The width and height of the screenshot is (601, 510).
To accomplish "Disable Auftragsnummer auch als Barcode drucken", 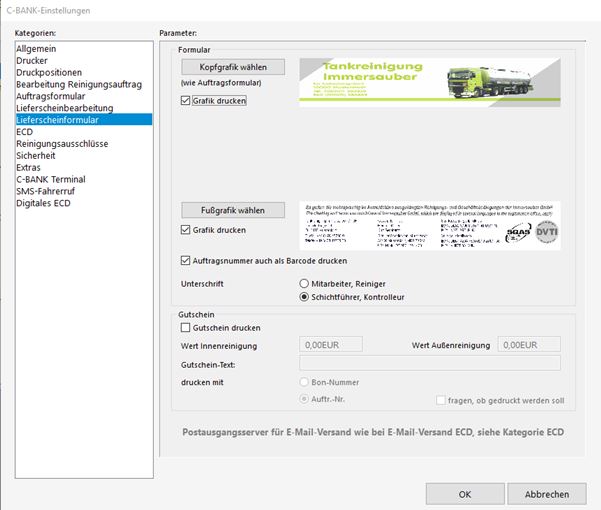I will pyautogui.click(x=187, y=260).
